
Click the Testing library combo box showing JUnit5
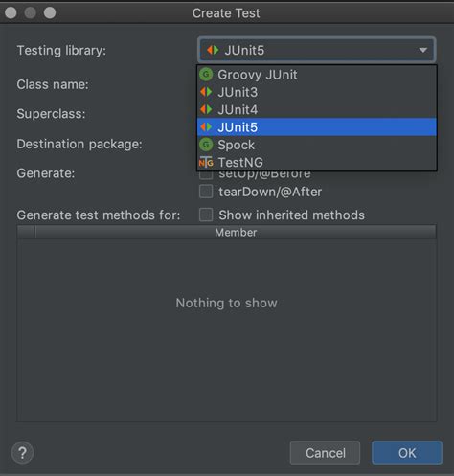pyautogui.click(x=316, y=50)
